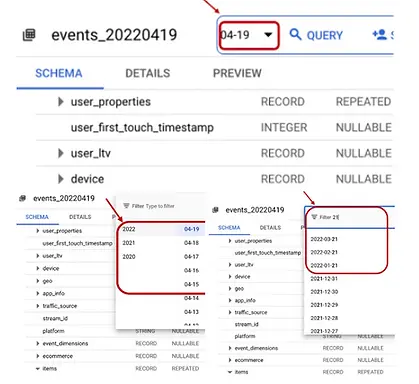Choose 2022-03-21 from the filtered results

324,239
